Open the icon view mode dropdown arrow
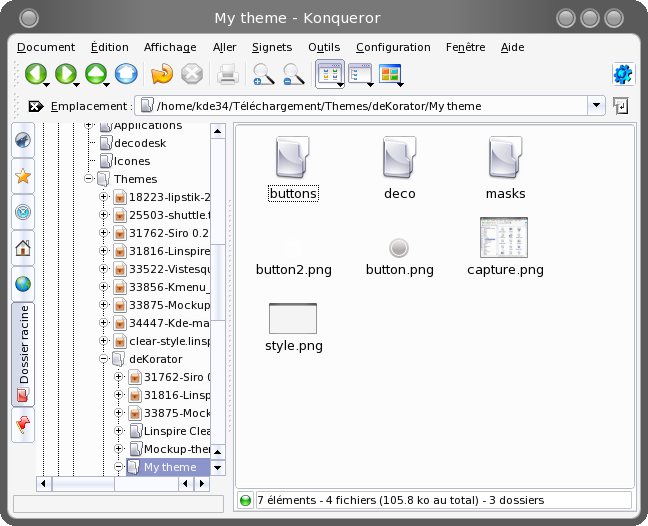Viewport: 648px width, 526px height. point(340,85)
